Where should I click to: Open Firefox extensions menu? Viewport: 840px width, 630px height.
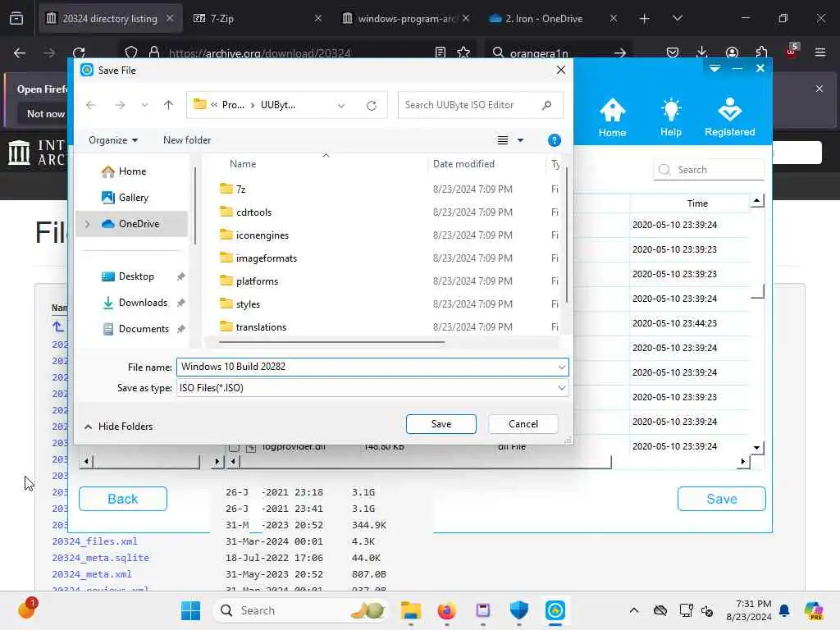click(x=761, y=52)
